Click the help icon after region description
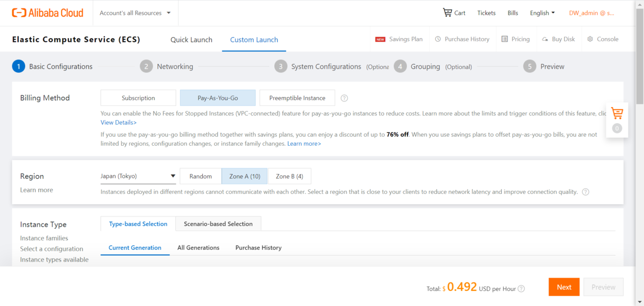Screen dimensions: 644x306 tap(586, 192)
